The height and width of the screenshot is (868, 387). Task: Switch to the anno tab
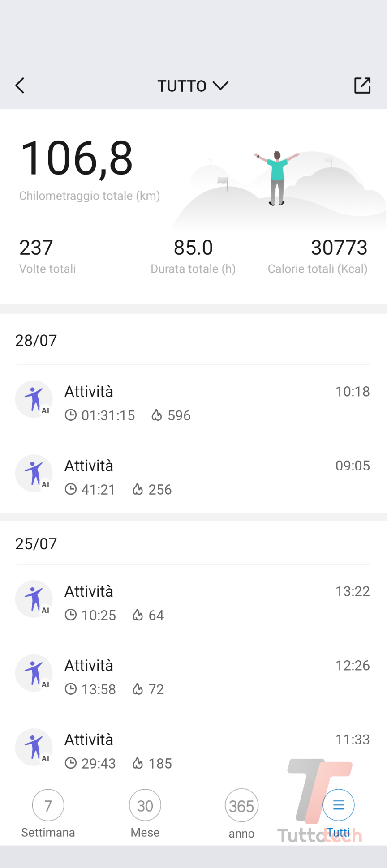pyautogui.click(x=241, y=813)
